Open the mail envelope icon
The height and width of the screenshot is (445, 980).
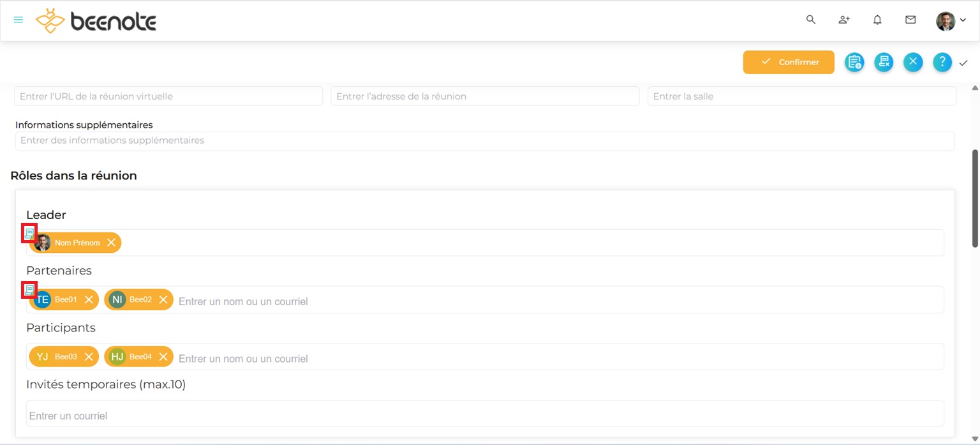coord(910,20)
